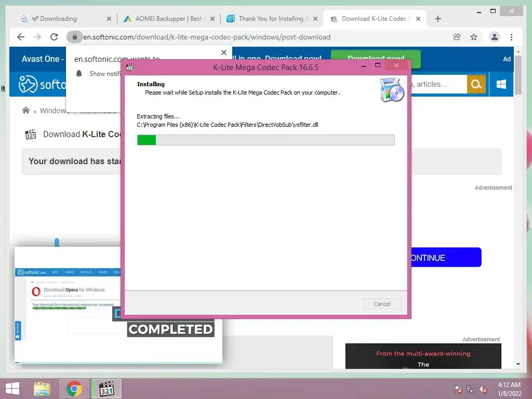Click the installer progress bar

click(x=265, y=140)
